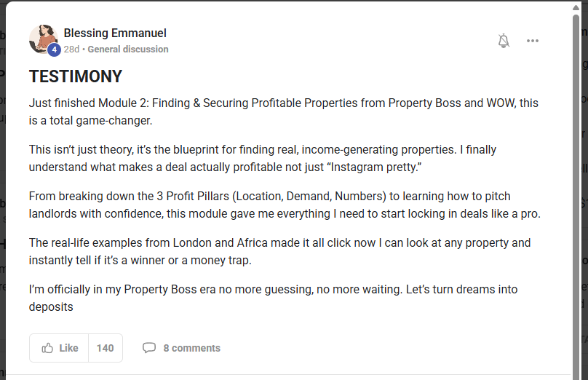Open the 8 comments link
Screen dimensions: 588x380
[191, 348]
